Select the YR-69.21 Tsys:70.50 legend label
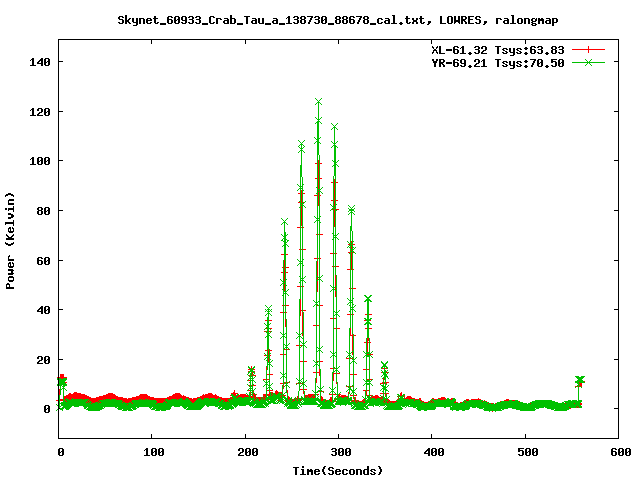This screenshot has height=480, width=640. 498,63
